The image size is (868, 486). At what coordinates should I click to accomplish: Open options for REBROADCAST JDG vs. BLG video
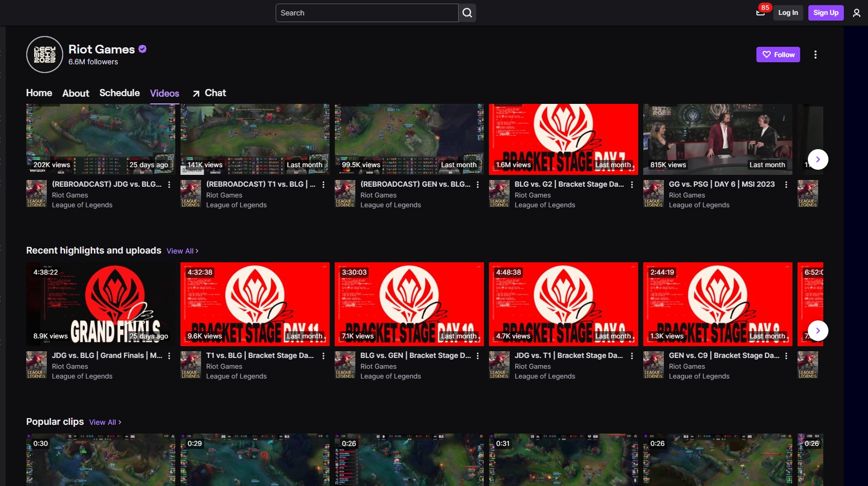pyautogui.click(x=169, y=185)
